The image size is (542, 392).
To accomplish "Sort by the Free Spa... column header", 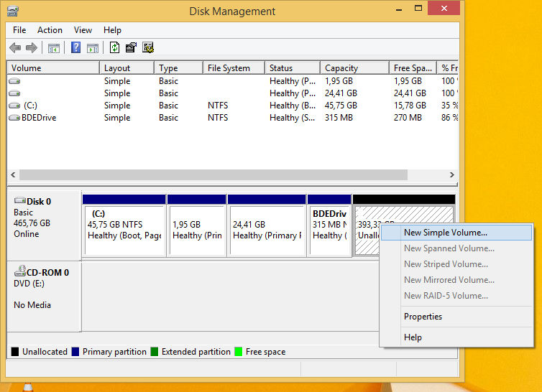I will tap(413, 68).
